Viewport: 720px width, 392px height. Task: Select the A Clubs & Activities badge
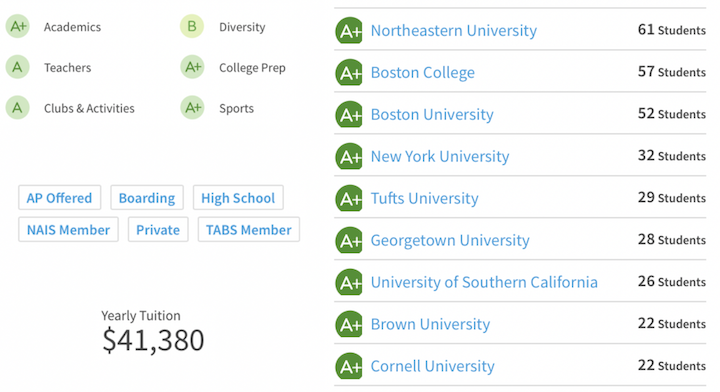pyautogui.click(x=17, y=108)
